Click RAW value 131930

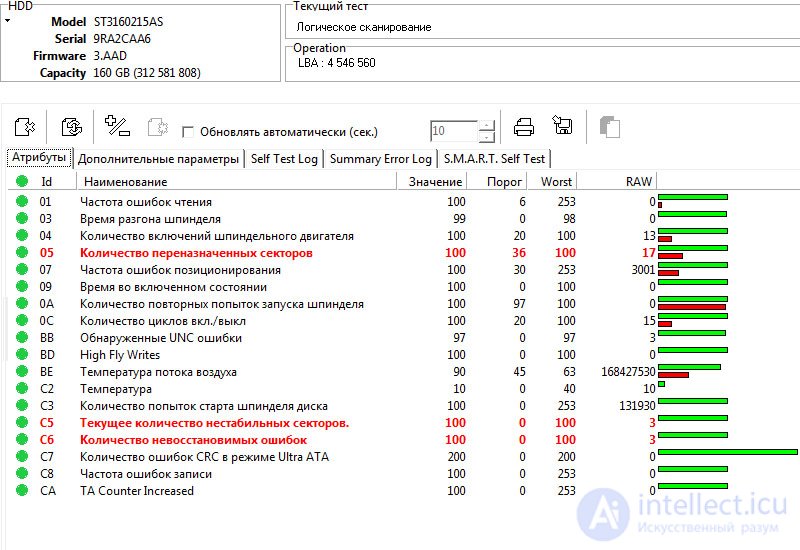pyautogui.click(x=637, y=406)
